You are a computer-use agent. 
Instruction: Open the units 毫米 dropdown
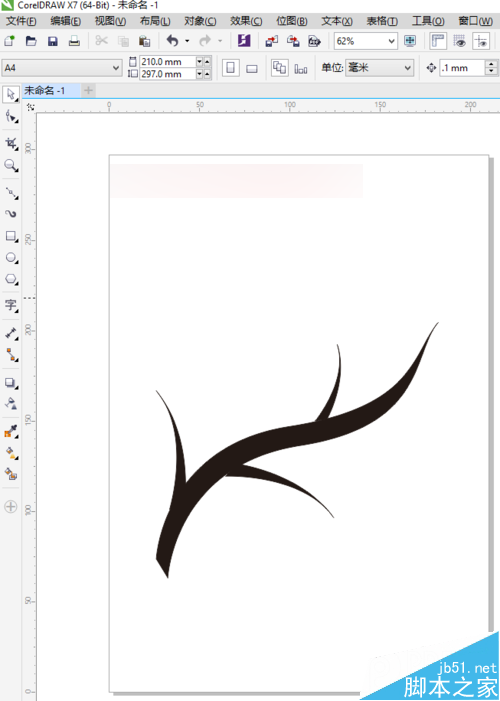tap(407, 68)
